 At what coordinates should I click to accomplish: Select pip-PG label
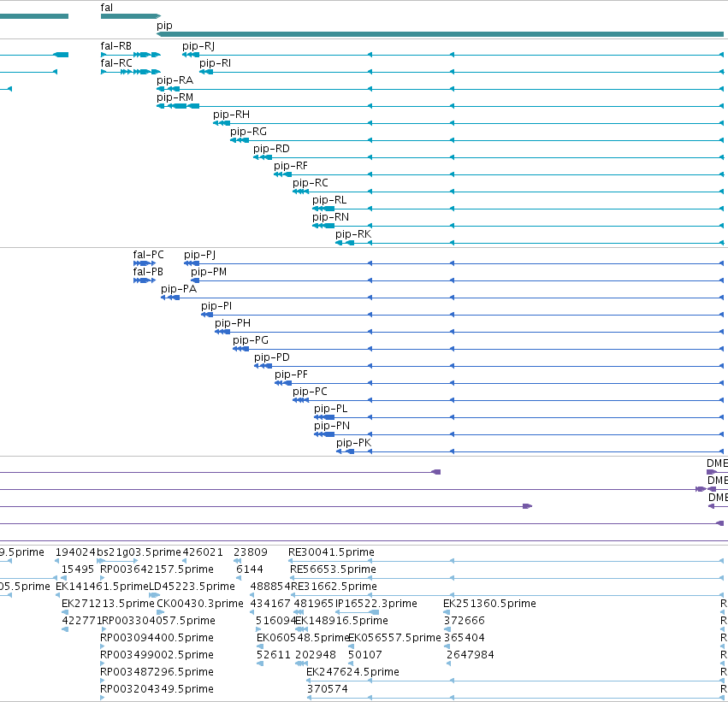(251, 340)
